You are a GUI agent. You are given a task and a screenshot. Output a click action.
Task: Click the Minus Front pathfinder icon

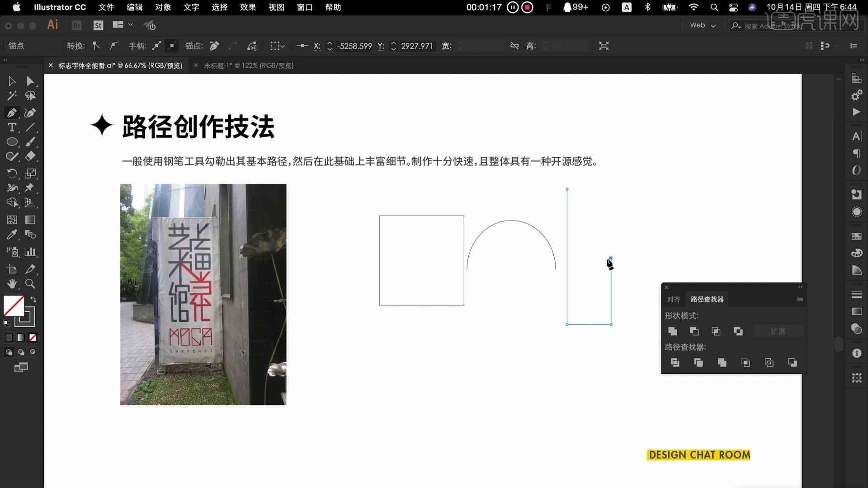(694, 331)
